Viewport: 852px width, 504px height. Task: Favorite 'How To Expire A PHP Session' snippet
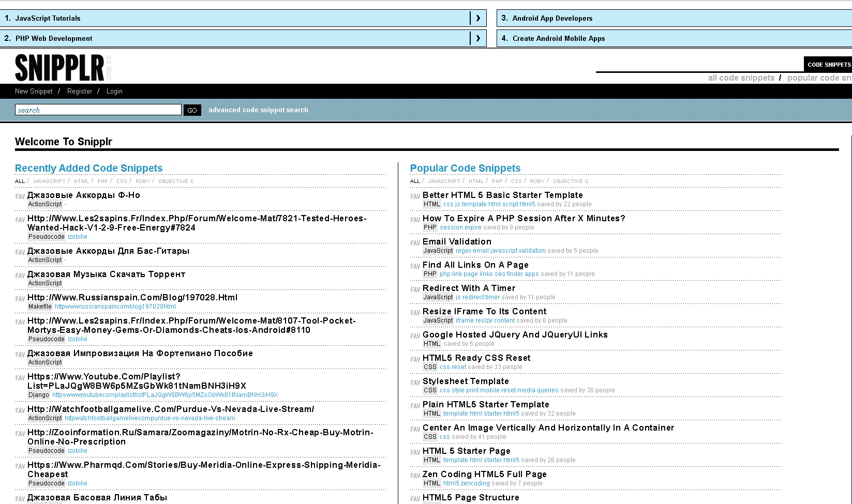pos(415,220)
